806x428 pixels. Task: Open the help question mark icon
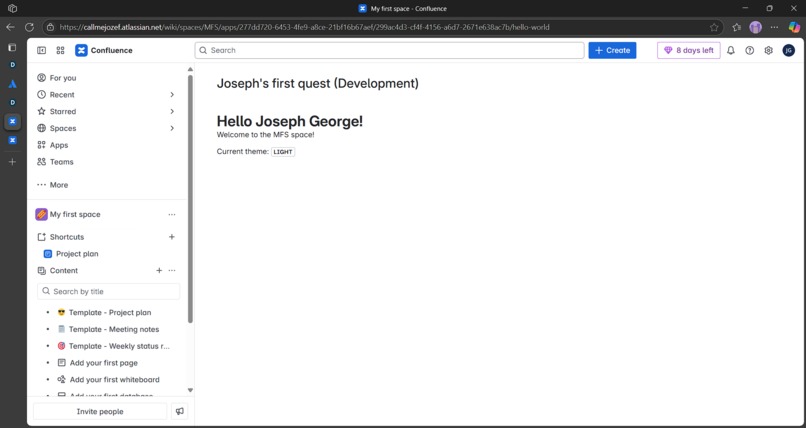pos(749,50)
